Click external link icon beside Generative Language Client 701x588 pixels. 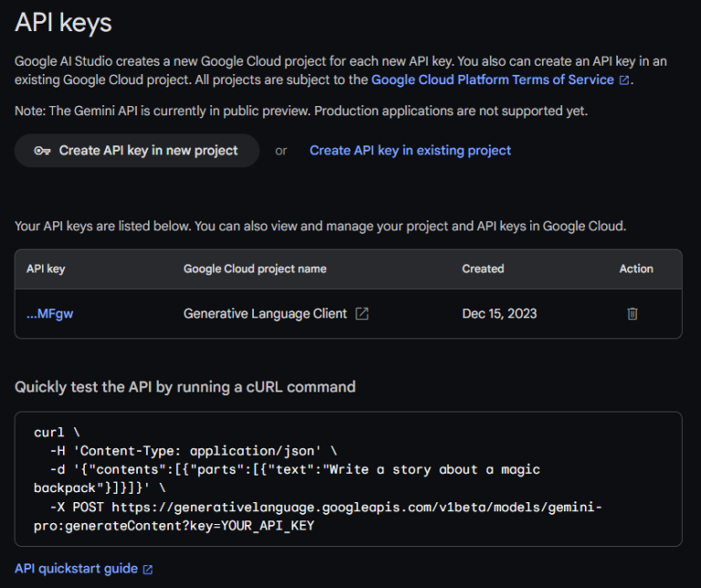click(x=361, y=314)
